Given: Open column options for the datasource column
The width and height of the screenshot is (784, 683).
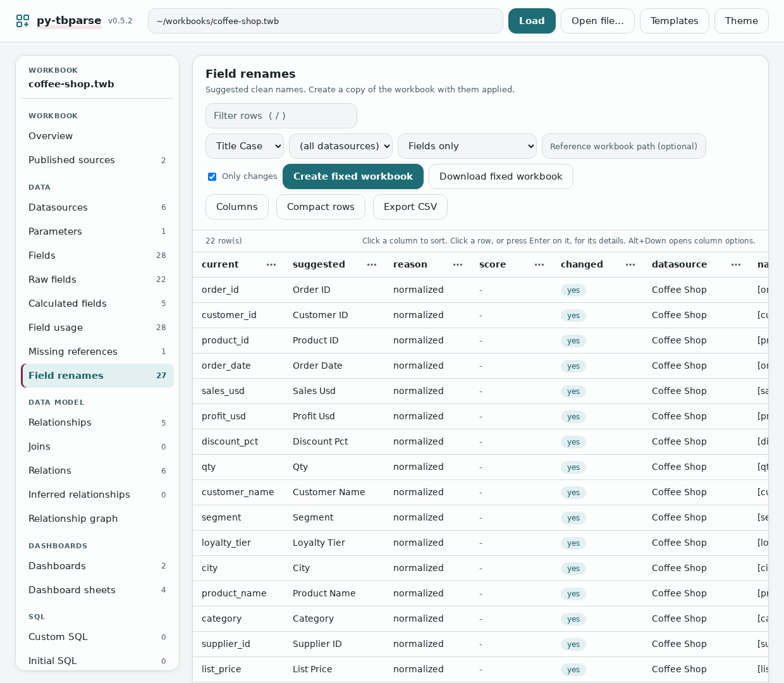Looking at the screenshot, I should coord(736,264).
